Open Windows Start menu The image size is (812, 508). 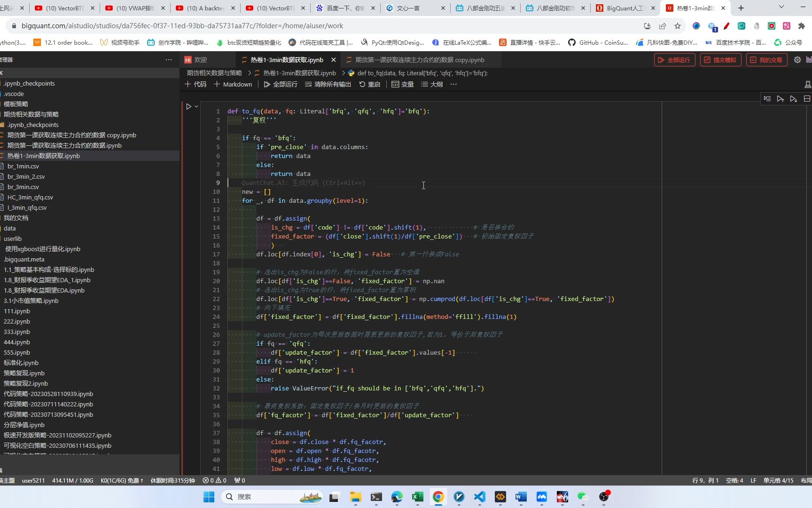(209, 497)
